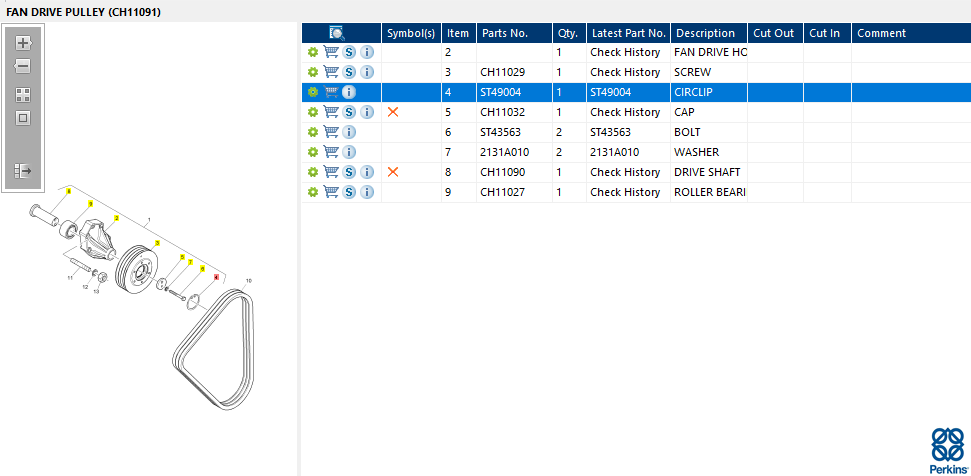Sort by Parts No. column header
The width and height of the screenshot is (971, 476).
(514, 33)
